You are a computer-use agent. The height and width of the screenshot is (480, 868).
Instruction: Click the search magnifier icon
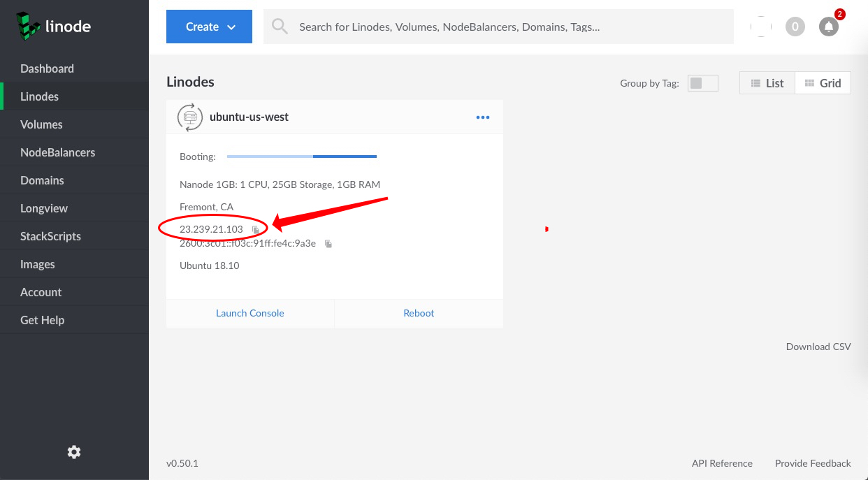coord(280,26)
